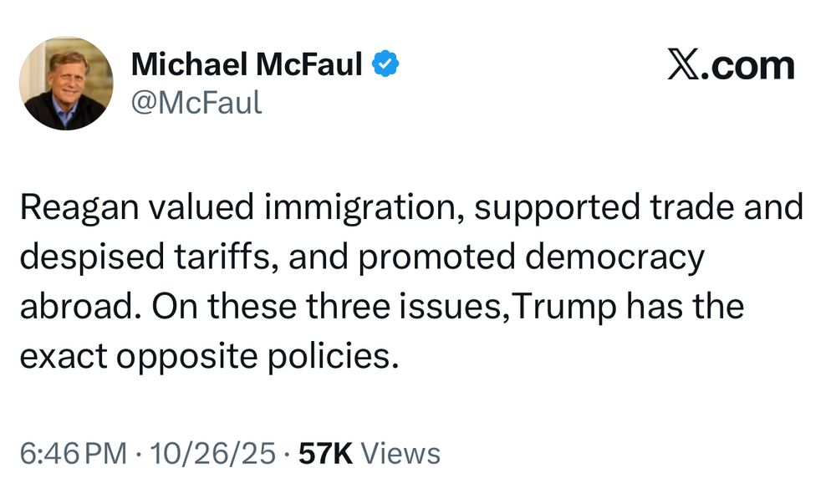
Task: Open Michael McFaul's profile photo
Action: [66, 83]
